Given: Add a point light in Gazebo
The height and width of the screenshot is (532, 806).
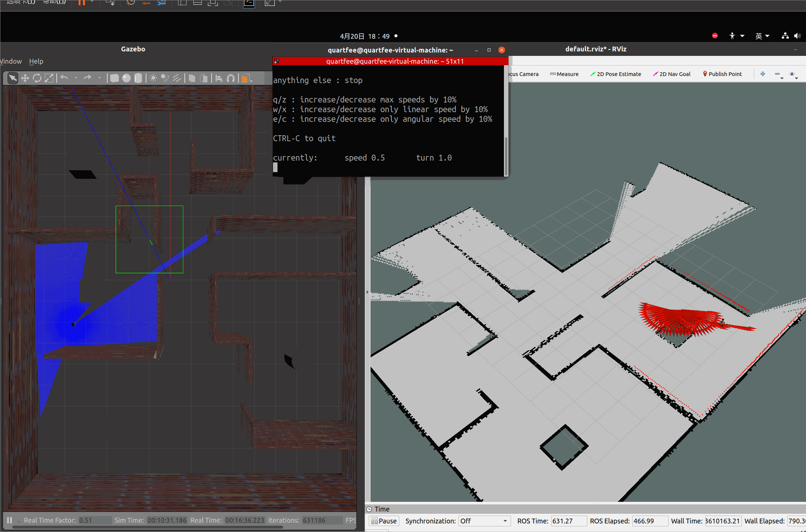Looking at the screenshot, I should pyautogui.click(x=153, y=78).
